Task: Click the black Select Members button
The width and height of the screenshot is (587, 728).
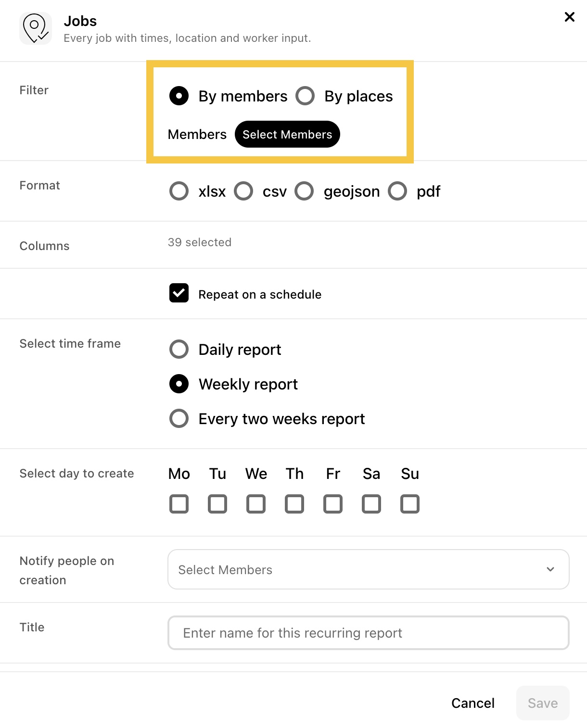Action: (287, 134)
